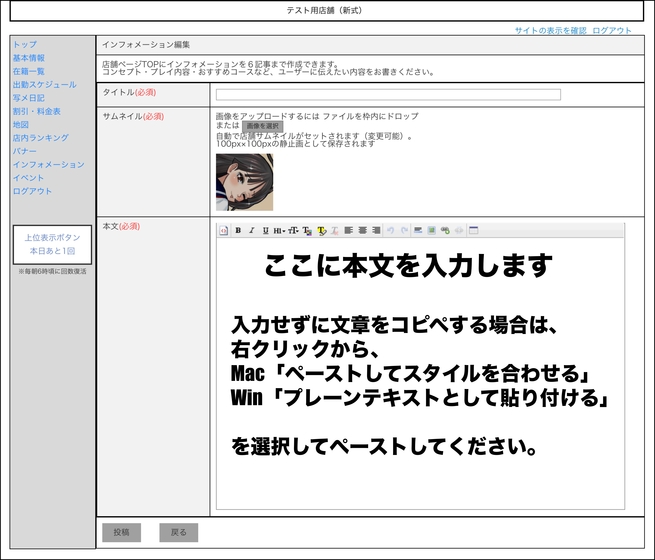This screenshot has width=655, height=560.
Task: Insert horizontal rule icon
Action: point(418,230)
